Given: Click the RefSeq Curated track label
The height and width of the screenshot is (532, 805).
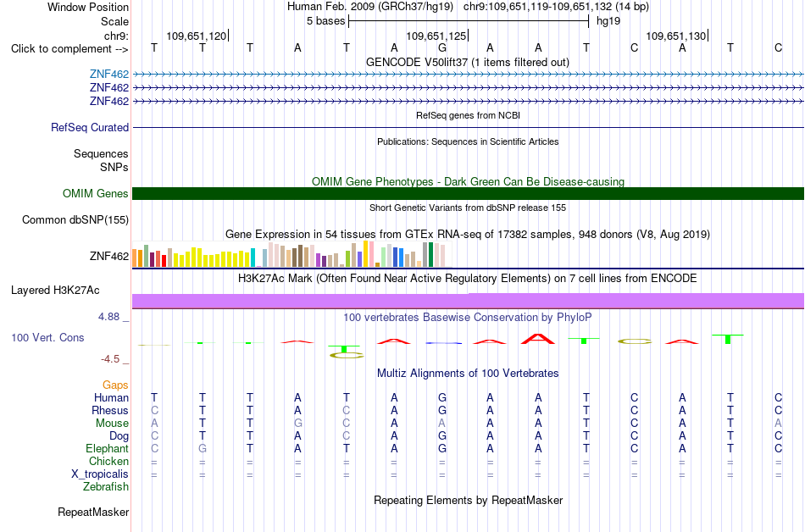Looking at the screenshot, I should (89, 127).
